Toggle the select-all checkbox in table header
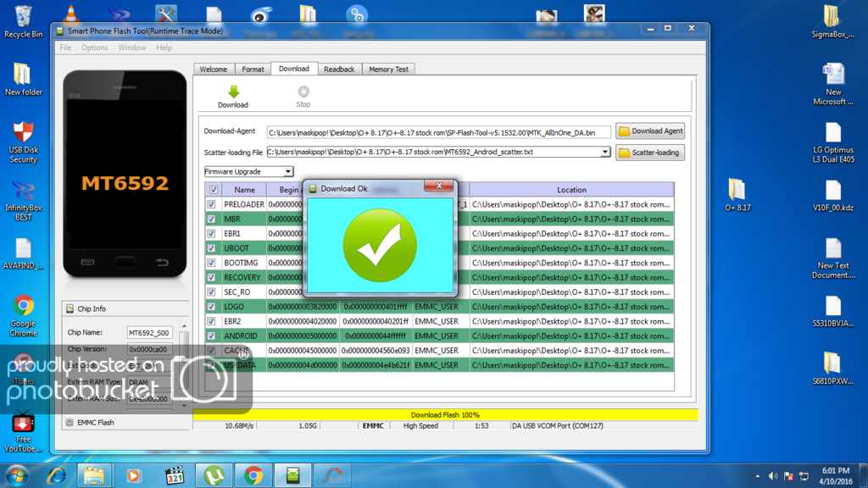The image size is (868, 488). (213, 190)
